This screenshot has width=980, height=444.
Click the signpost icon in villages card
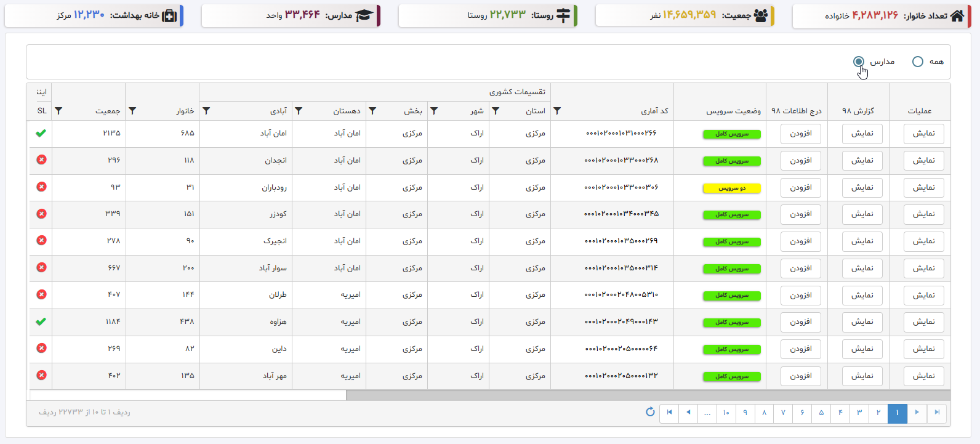pyautogui.click(x=563, y=16)
